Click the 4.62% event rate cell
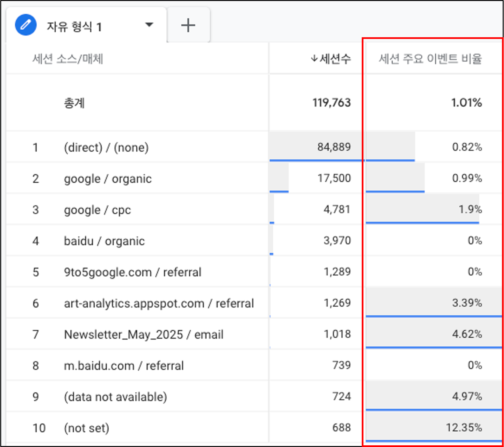 point(467,334)
